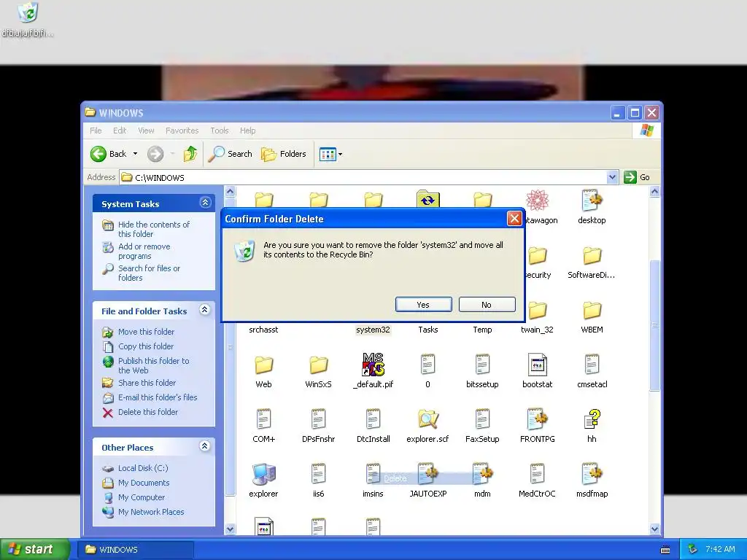The height and width of the screenshot is (560, 747).
Task: Select the explorer.scf icon
Action: [x=427, y=419]
